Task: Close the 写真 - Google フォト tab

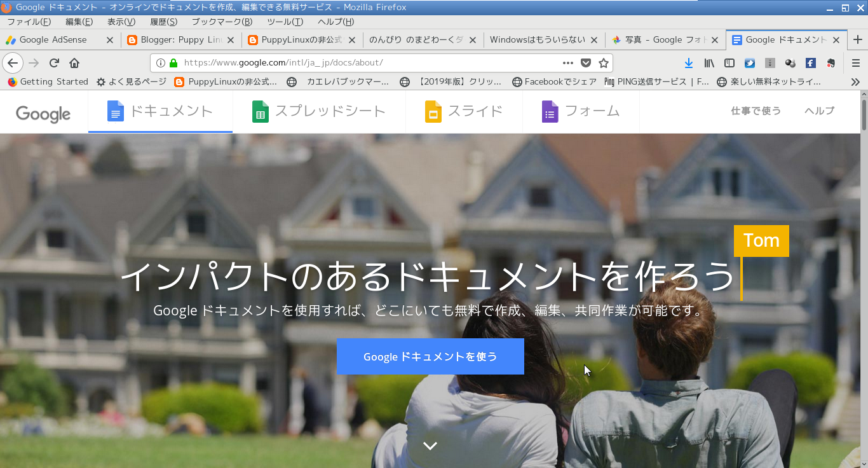Action: [715, 39]
